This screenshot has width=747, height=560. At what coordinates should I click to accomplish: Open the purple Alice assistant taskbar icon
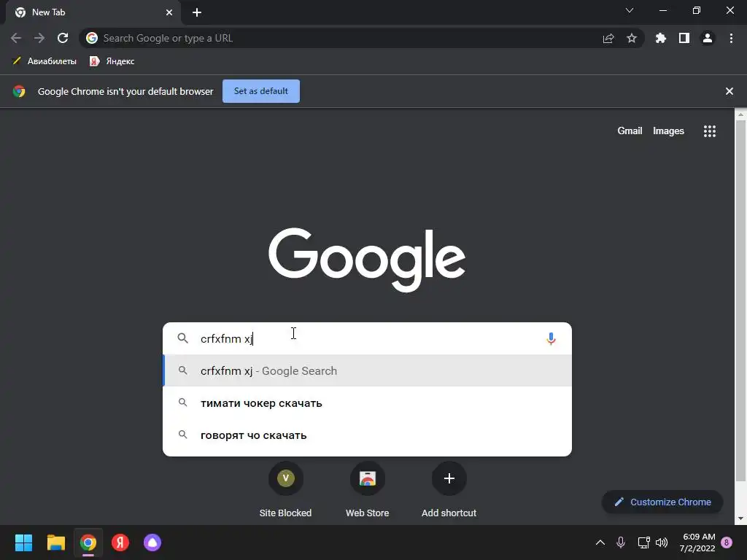pyautogui.click(x=152, y=542)
